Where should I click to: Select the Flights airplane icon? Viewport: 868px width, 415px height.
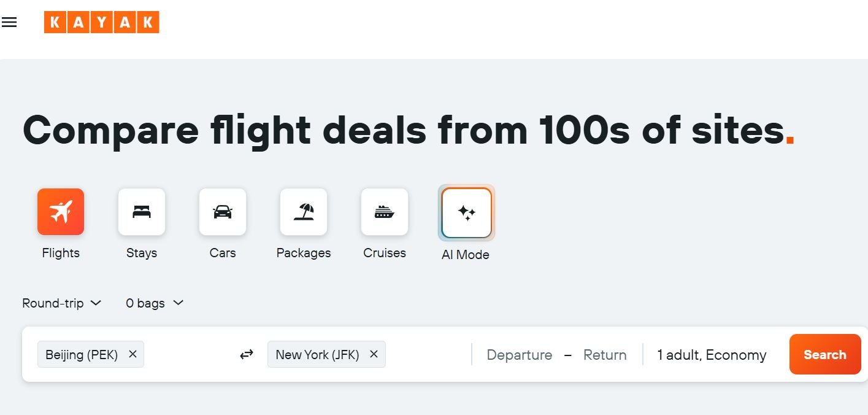(61, 212)
